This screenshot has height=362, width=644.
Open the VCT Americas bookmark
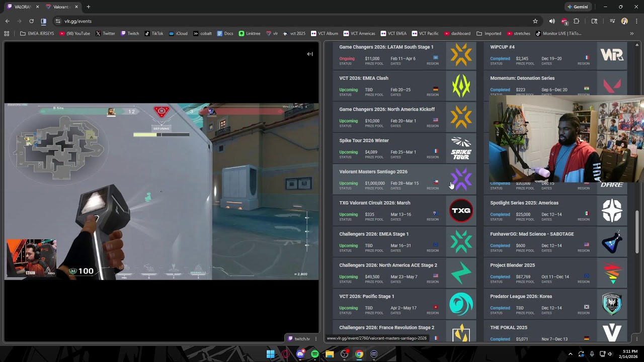pyautogui.click(x=359, y=34)
